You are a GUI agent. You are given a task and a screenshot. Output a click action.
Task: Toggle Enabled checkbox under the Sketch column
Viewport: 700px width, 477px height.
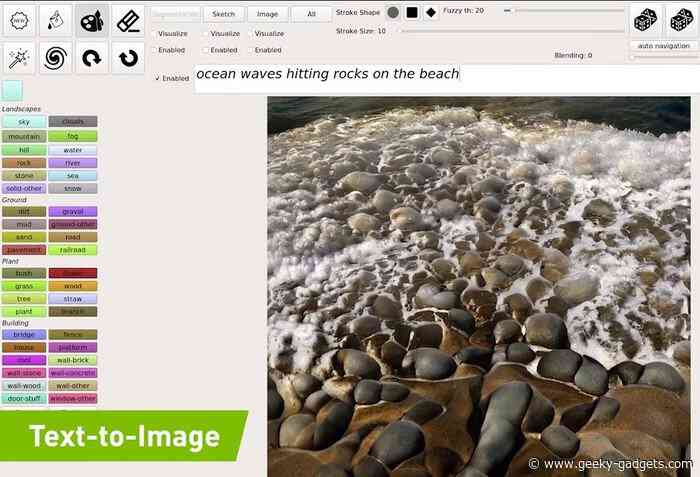206,50
